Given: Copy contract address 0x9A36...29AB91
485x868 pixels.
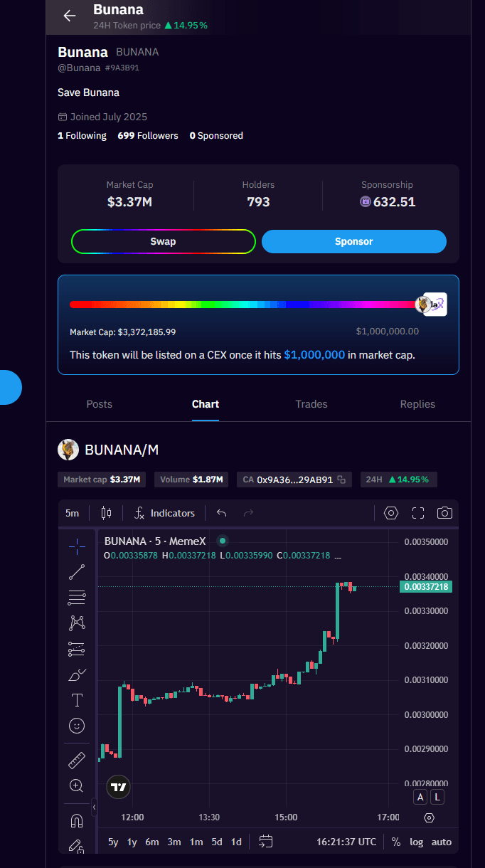Looking at the screenshot, I should point(341,480).
